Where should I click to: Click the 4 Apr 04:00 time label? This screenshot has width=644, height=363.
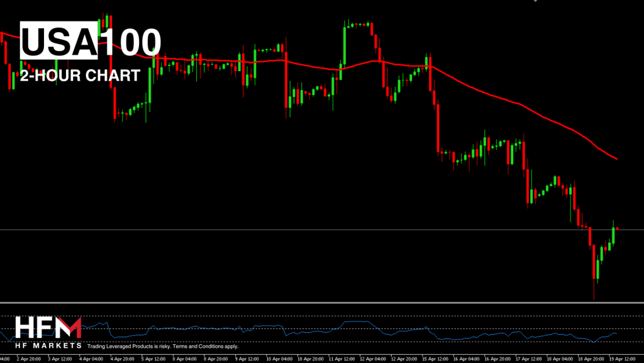(91, 359)
